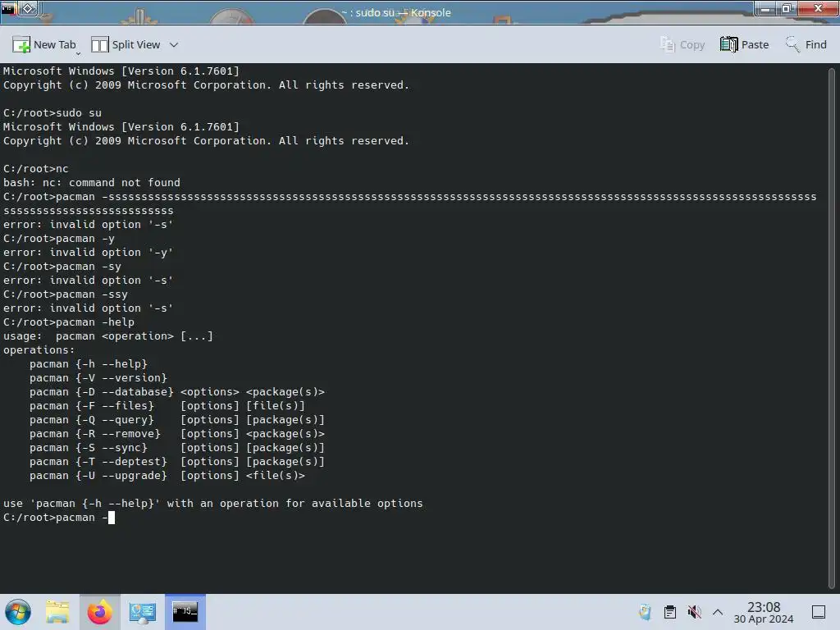Restore the Konsole window size
840x630 pixels.
point(787,8)
